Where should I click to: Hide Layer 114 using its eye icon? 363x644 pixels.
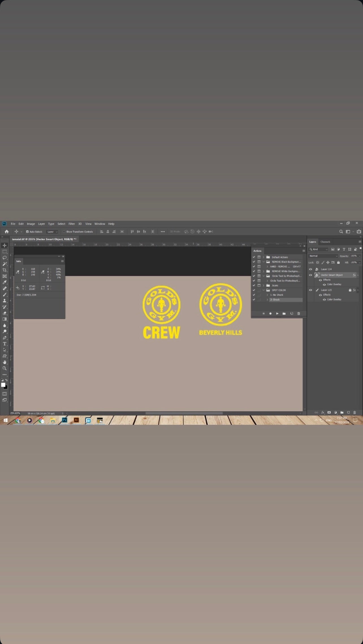[x=310, y=269]
